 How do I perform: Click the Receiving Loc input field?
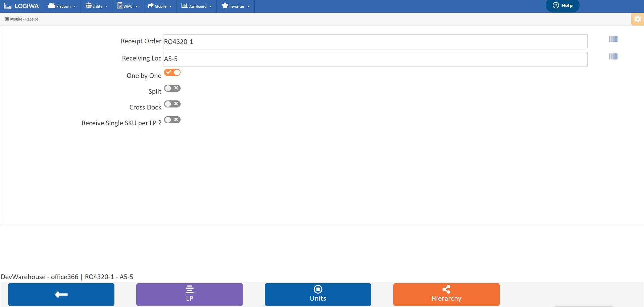(375, 59)
